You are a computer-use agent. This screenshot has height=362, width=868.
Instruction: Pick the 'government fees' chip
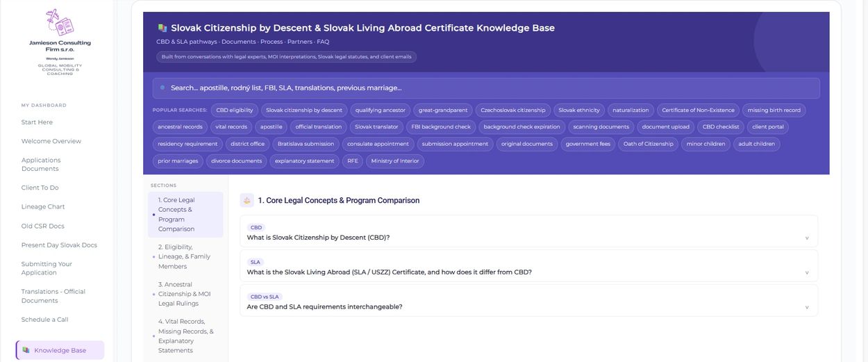pyautogui.click(x=588, y=144)
